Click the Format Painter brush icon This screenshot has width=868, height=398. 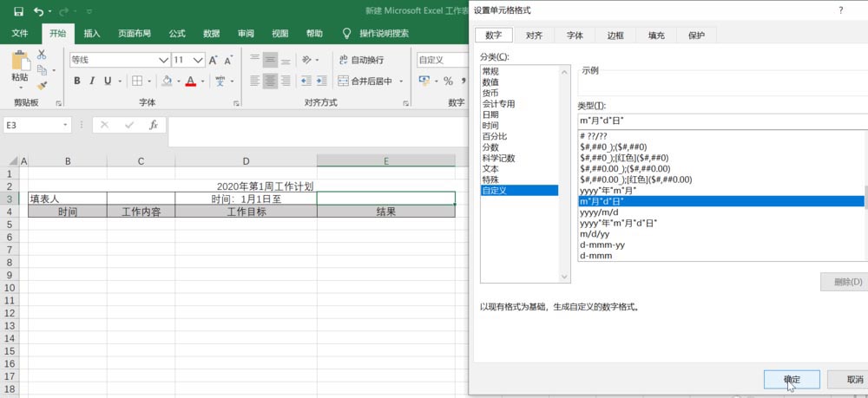[42, 86]
